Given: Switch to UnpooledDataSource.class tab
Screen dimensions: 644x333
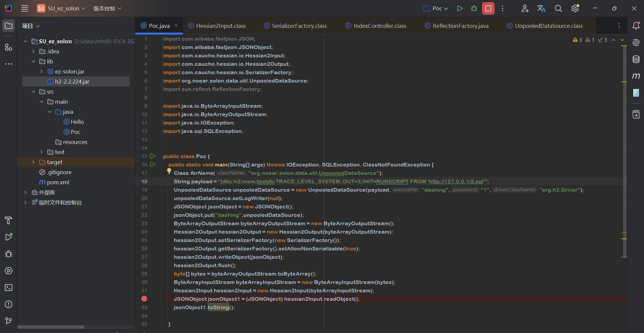Looking at the screenshot, I should 545,26.
